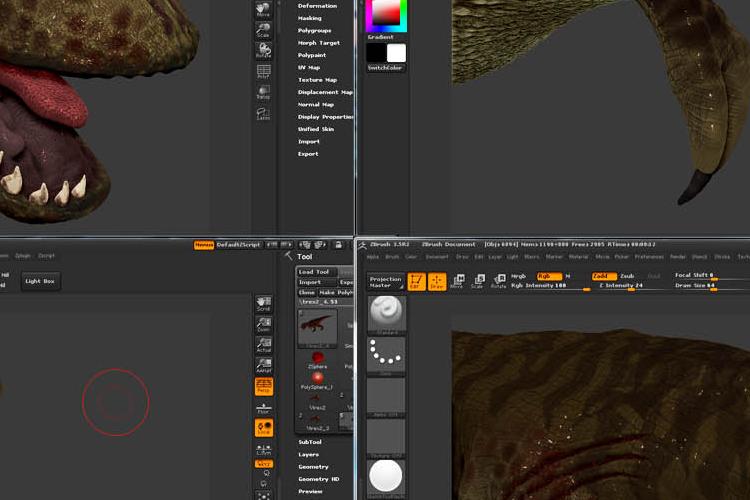Select the Move view icon above PolyF shelf
Viewport: 750px width, 500px height.
[263, 9]
